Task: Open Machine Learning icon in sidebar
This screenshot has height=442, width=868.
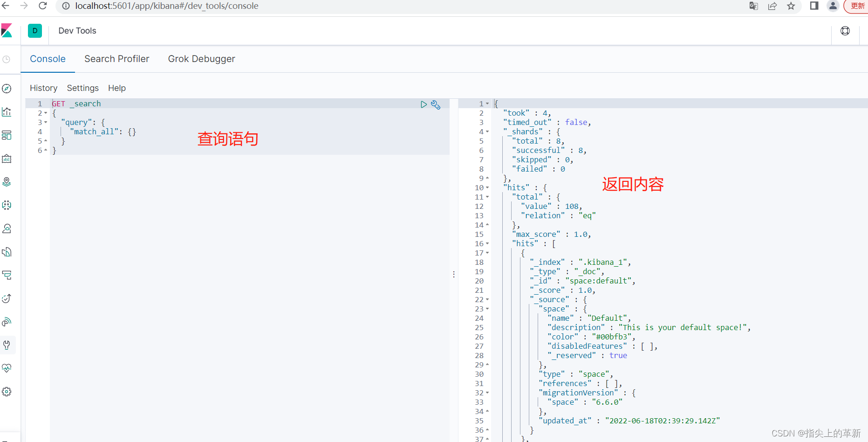Action: [x=7, y=205]
